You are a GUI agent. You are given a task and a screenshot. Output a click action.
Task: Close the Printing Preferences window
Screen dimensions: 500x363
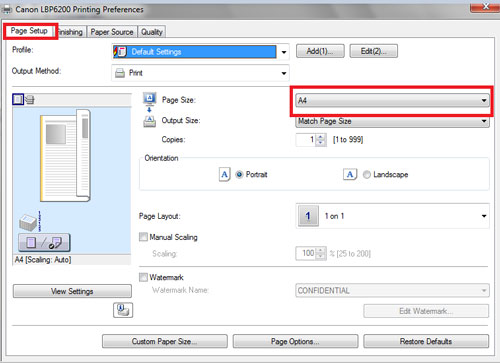485,7
